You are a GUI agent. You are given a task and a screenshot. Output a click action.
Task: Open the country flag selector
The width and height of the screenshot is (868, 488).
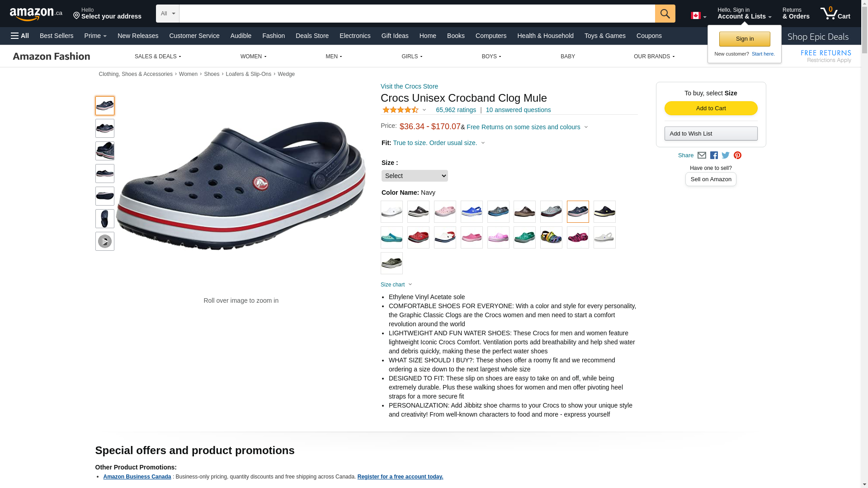pyautogui.click(x=698, y=16)
